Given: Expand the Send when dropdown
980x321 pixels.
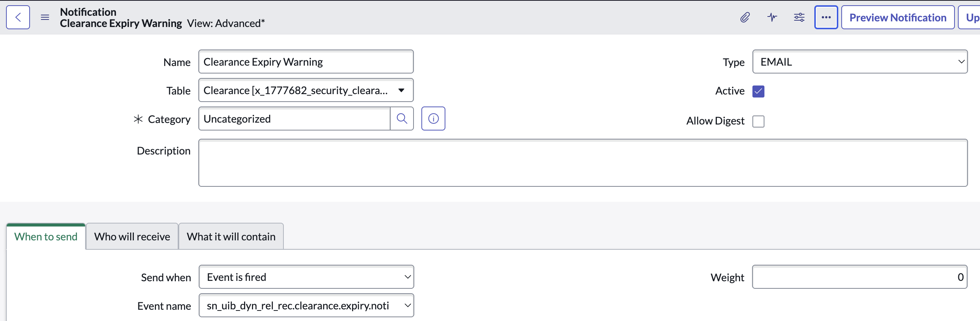Looking at the screenshot, I should coord(306,277).
